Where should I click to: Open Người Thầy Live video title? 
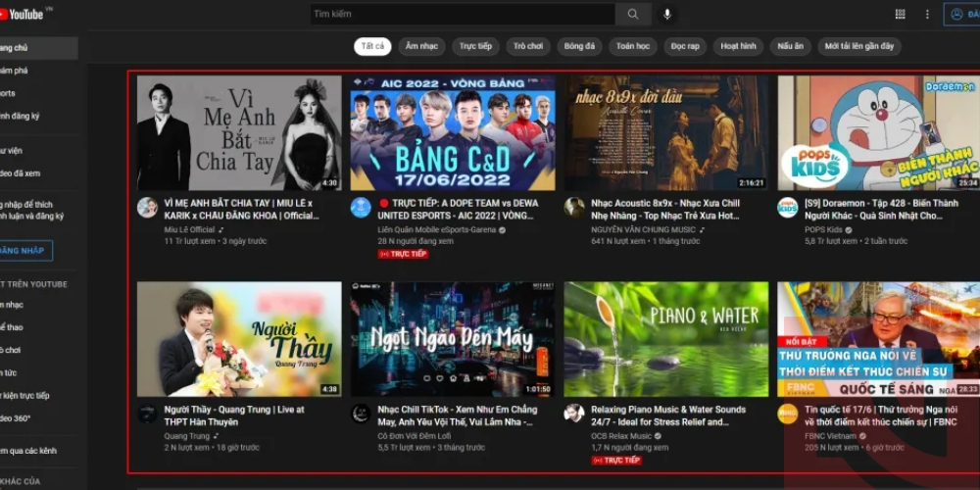(x=234, y=416)
